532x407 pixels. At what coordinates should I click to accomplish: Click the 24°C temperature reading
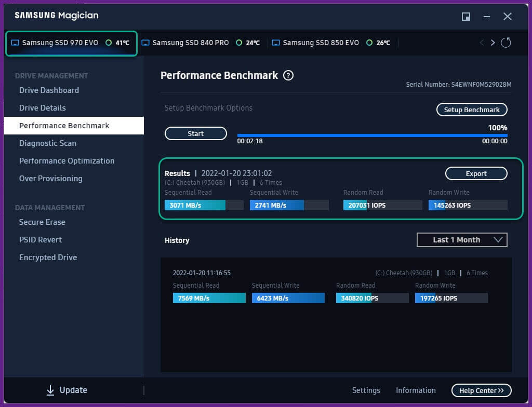click(253, 43)
